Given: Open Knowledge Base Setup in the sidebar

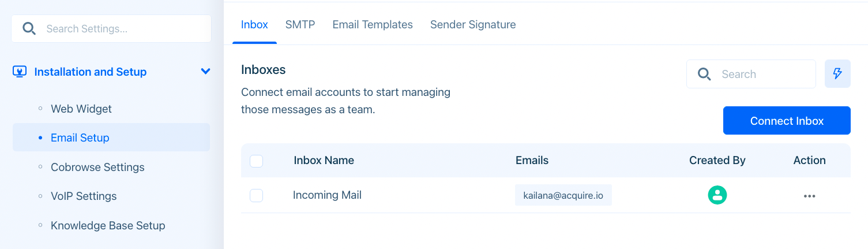Looking at the screenshot, I should point(108,225).
